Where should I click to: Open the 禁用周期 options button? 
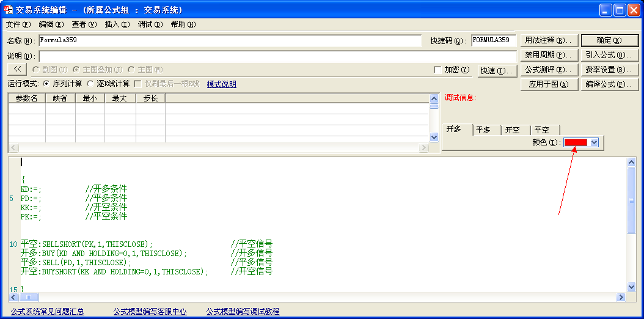point(549,55)
